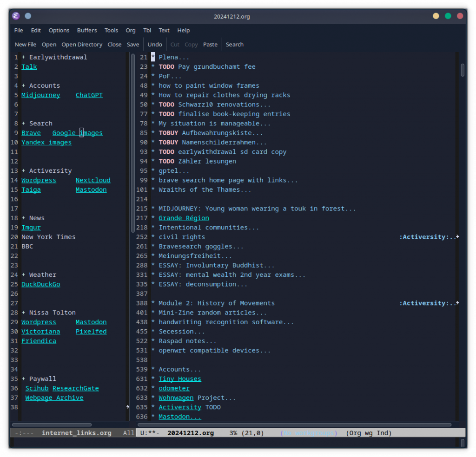This screenshot has height=457, width=476.
Task: Open the Brave search link
Action: [31, 133]
